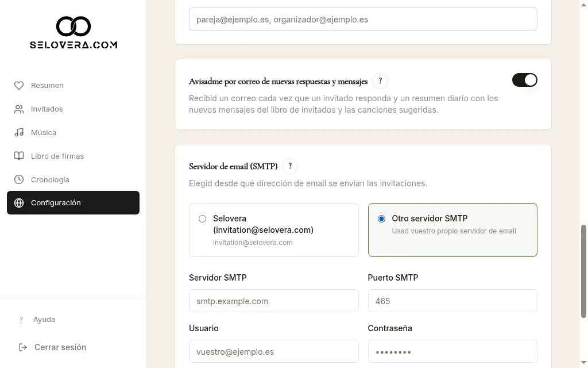Open the Resumen section
The width and height of the screenshot is (588, 368).
coord(73,86)
